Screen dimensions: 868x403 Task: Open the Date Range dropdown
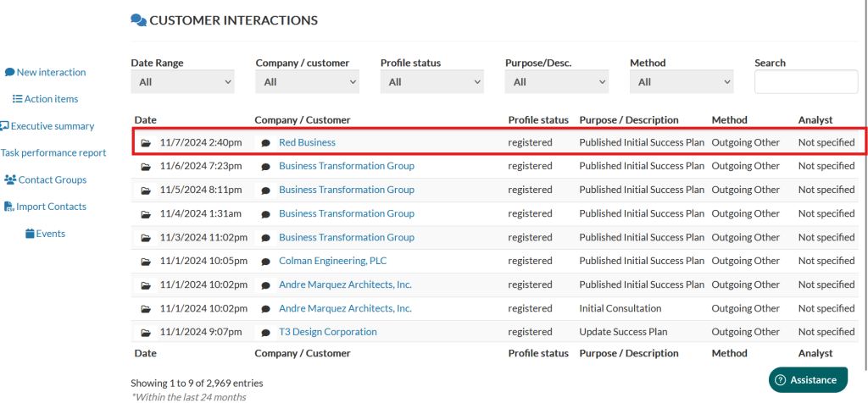(x=182, y=82)
